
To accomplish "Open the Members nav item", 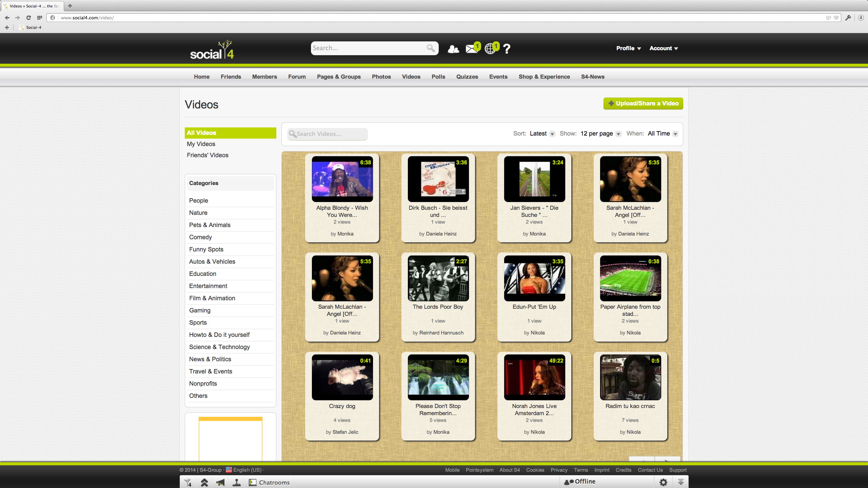I will [x=264, y=77].
